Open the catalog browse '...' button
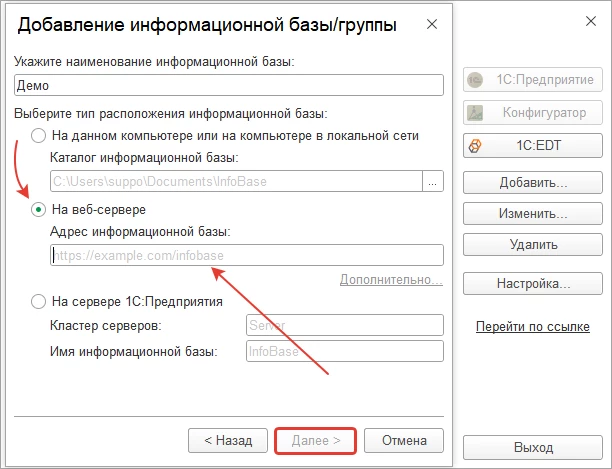 [x=433, y=181]
